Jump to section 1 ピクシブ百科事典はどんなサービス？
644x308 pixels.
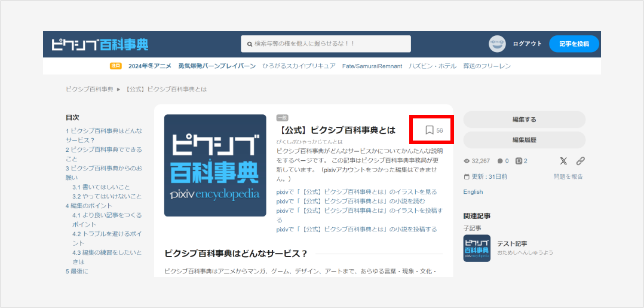pos(104,135)
